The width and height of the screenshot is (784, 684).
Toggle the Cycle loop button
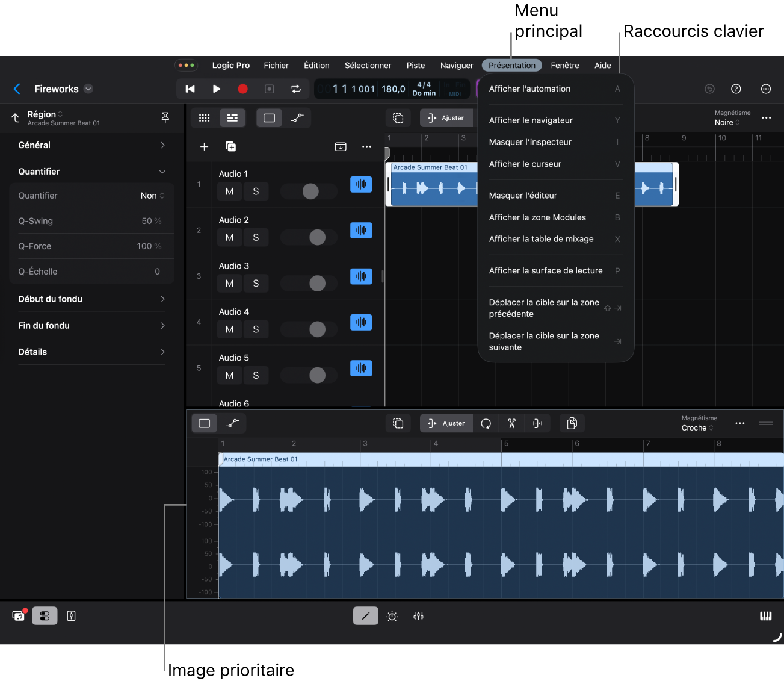coord(295,89)
